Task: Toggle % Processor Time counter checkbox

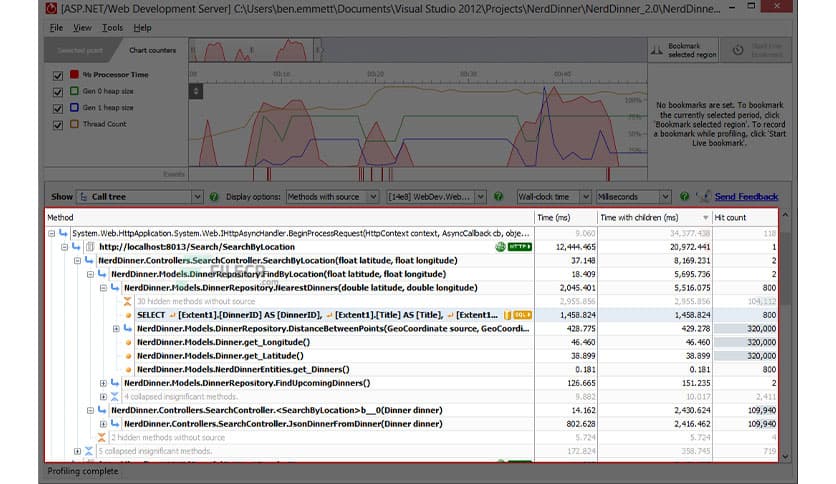Action: [x=58, y=76]
